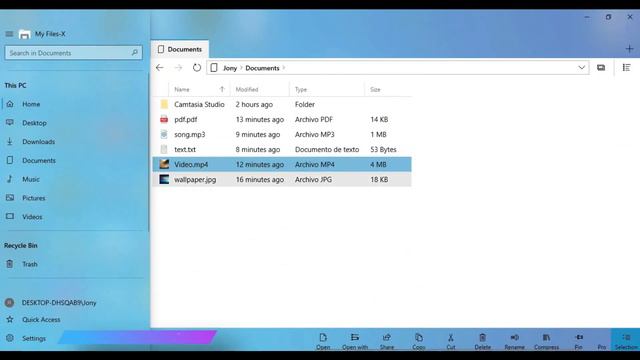Click Open with in the bottom toolbar
640x360 pixels.
(x=355, y=341)
